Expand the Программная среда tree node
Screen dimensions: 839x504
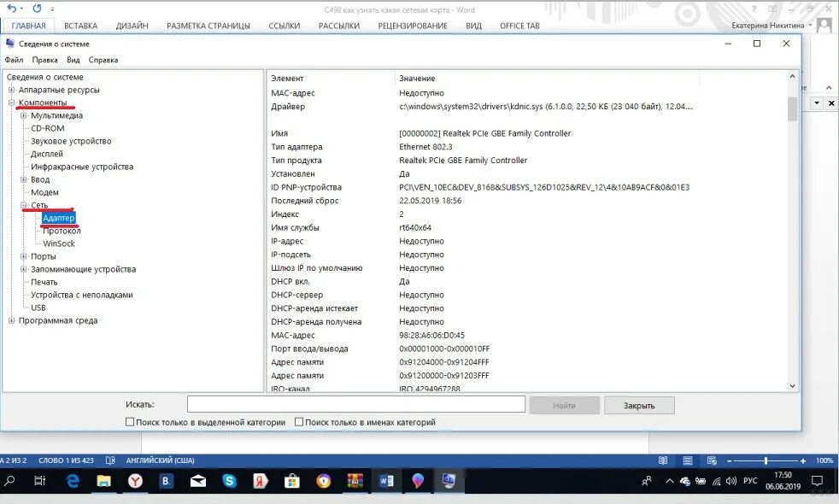tap(11, 320)
